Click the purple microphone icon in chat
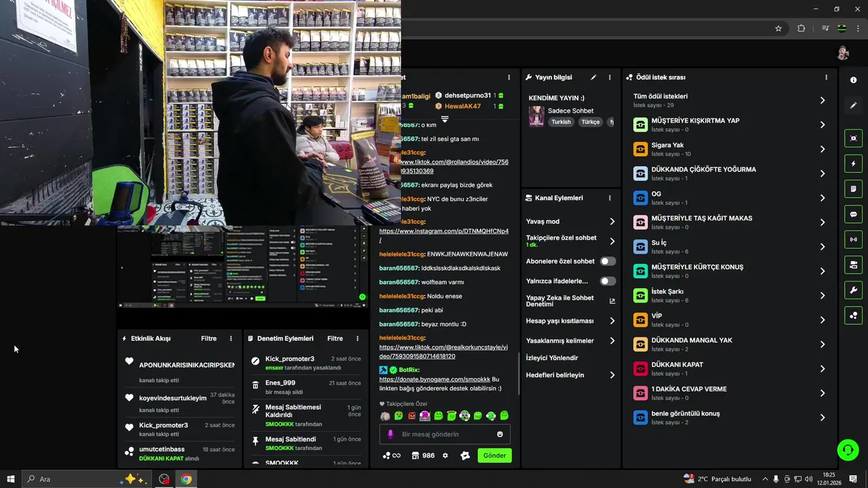The height and width of the screenshot is (488, 868). (390, 434)
